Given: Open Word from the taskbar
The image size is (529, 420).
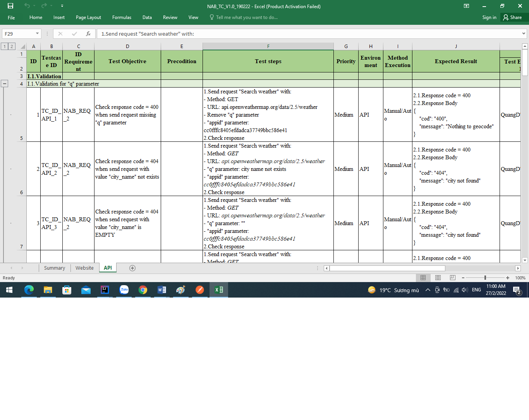Looking at the screenshot, I should 162,290.
